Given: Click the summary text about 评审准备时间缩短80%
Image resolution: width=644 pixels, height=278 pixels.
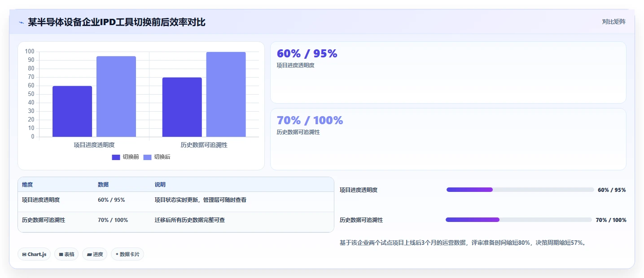Looking at the screenshot, I should 463,243.
